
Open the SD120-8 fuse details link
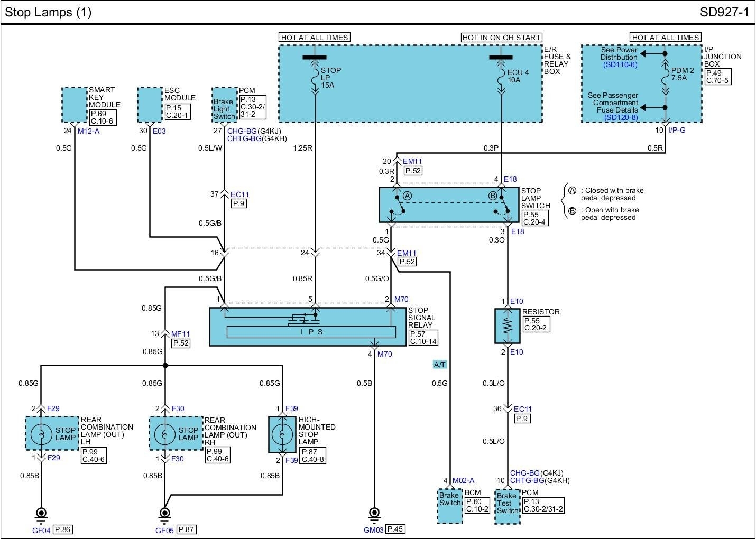tap(621, 117)
